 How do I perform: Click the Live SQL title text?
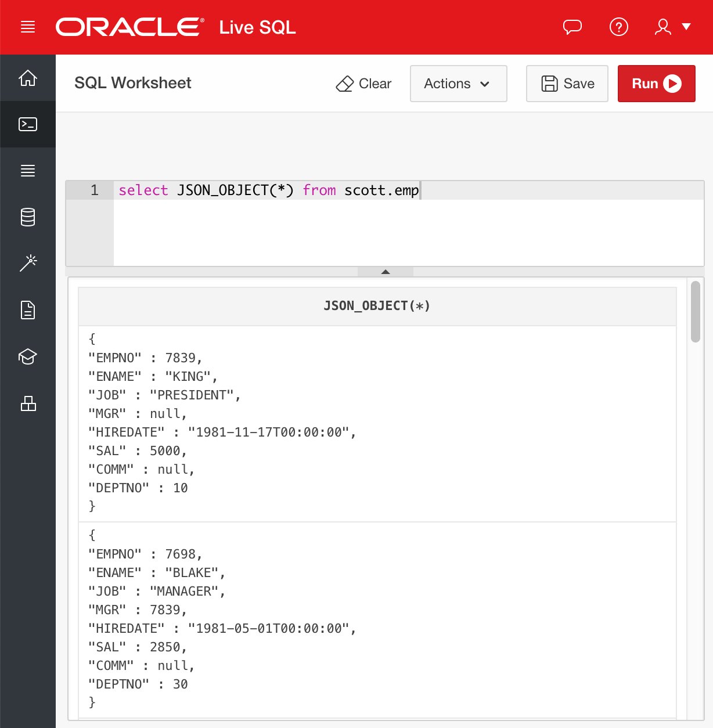[257, 27]
